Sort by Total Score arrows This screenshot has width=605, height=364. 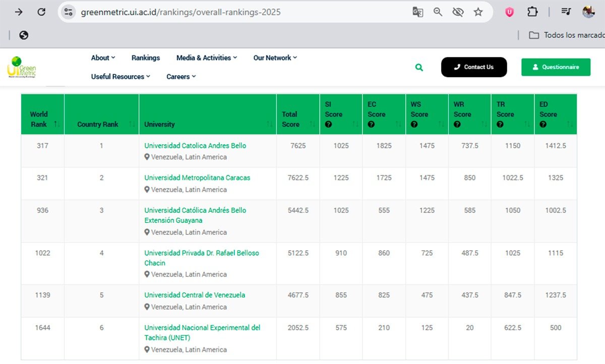click(x=312, y=124)
